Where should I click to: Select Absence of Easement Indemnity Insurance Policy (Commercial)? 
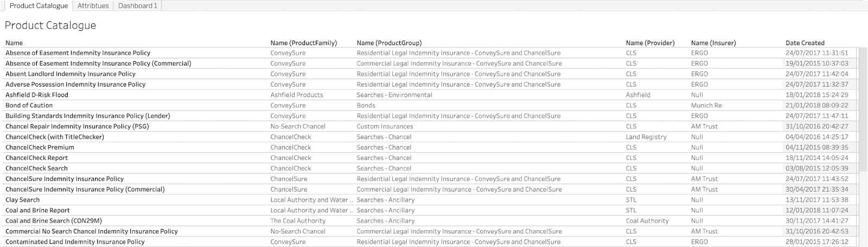[98, 63]
